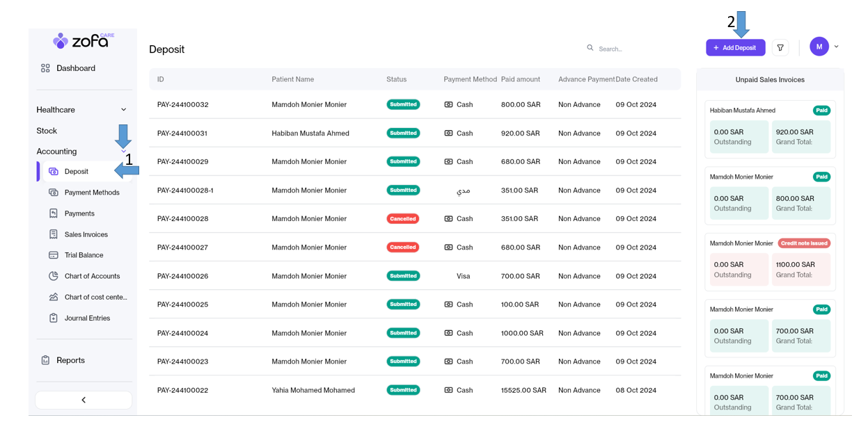
Task: Click the Dashboard grid icon
Action: pos(45,68)
